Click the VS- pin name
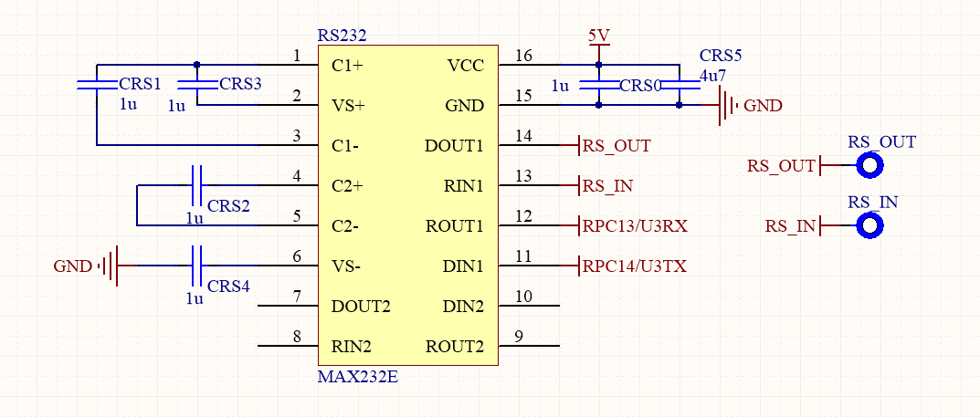Viewport: 980px width, 417px height. pyautogui.click(x=346, y=266)
